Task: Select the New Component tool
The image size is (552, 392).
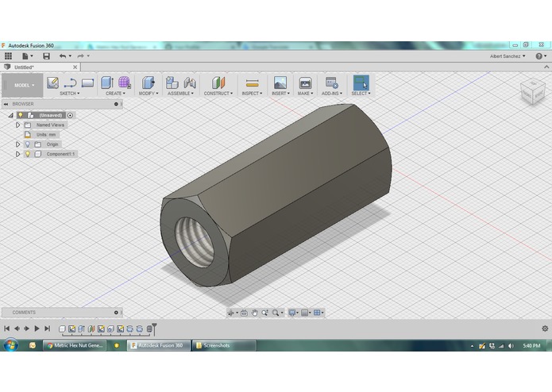Action: click(172, 83)
